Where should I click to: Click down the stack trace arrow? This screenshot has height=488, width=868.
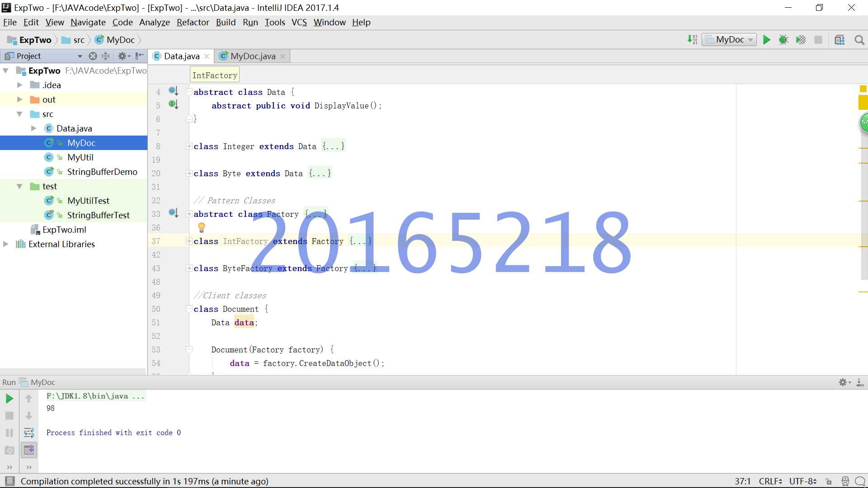[28, 416]
